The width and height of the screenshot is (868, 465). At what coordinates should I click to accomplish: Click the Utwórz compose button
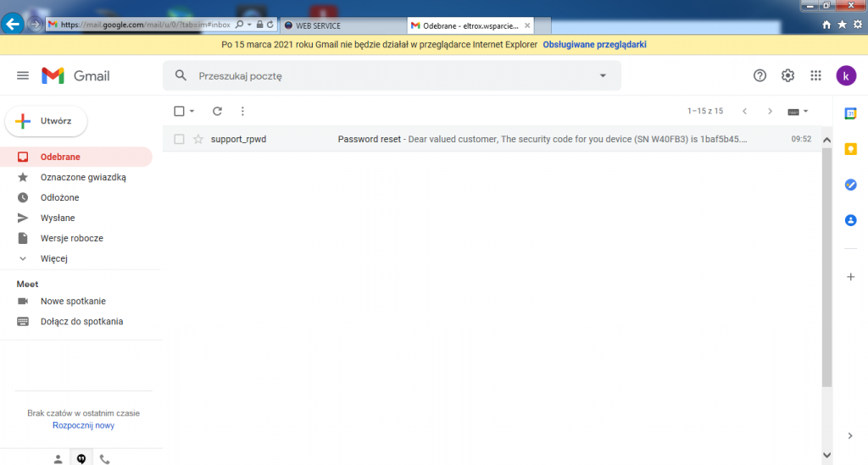click(x=47, y=121)
